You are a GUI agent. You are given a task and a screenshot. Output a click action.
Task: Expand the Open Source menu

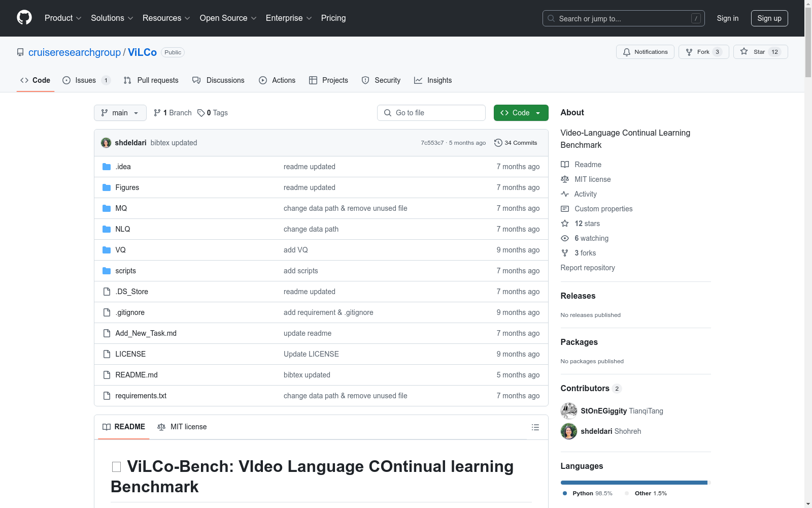(x=228, y=18)
